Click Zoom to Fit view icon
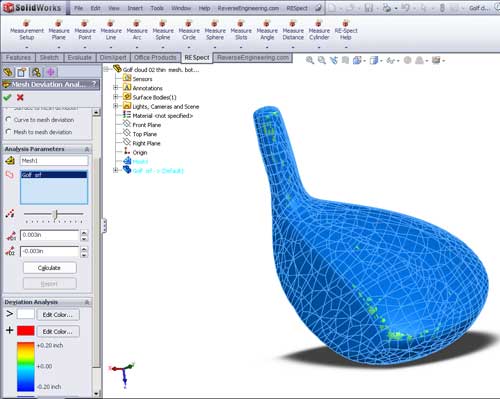This screenshot has width=500, height=399. point(310,60)
